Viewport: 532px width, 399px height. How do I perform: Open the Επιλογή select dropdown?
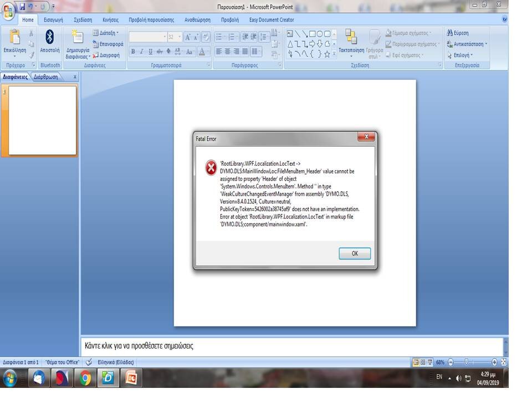click(460, 55)
